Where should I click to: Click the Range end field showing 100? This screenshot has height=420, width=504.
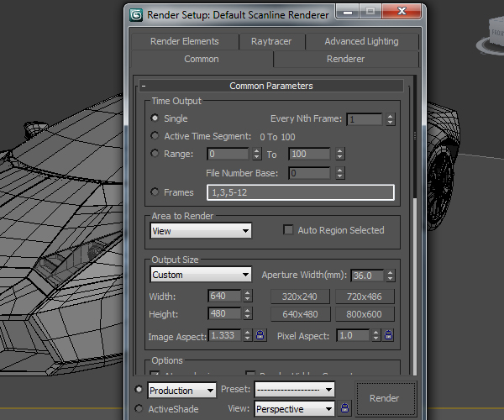pos(309,154)
